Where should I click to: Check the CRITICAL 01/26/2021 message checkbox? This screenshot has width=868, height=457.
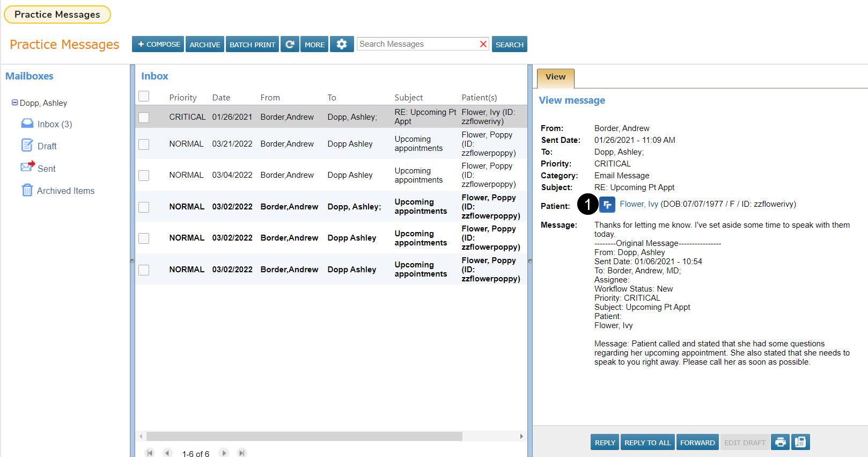[x=144, y=117]
